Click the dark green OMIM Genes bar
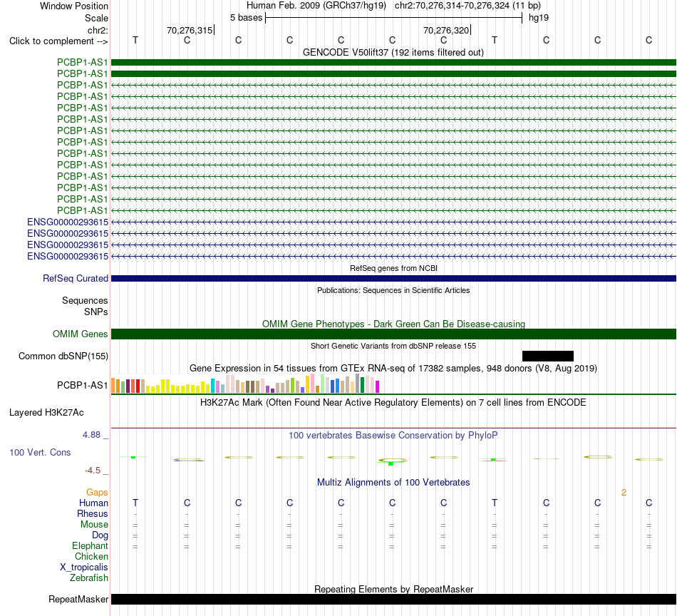 click(x=393, y=334)
